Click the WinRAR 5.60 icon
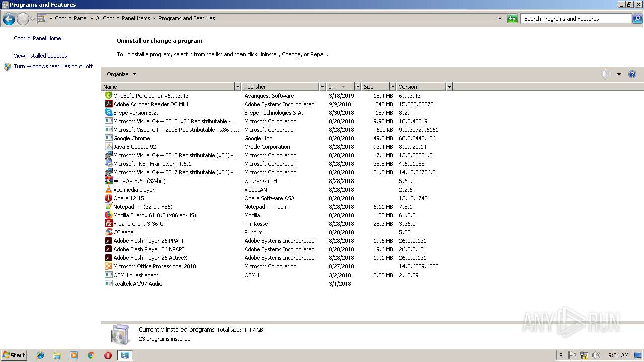The height and width of the screenshot is (362, 644). [x=108, y=180]
